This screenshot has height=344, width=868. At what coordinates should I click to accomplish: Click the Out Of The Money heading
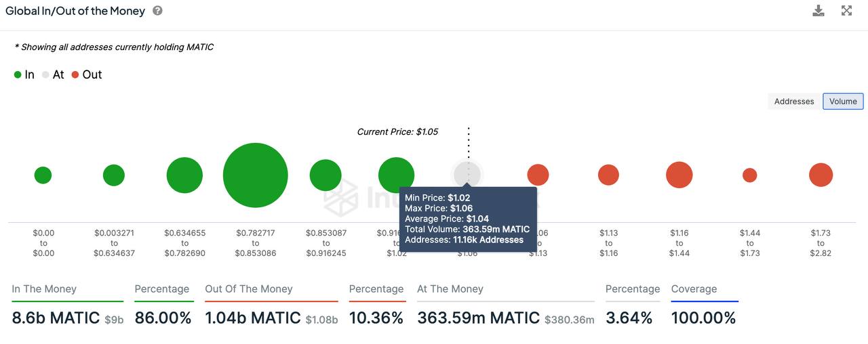249,289
